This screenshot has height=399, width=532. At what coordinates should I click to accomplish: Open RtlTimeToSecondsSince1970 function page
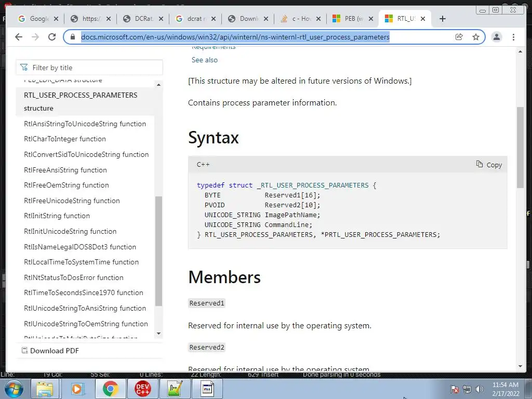pyautogui.click(x=84, y=292)
